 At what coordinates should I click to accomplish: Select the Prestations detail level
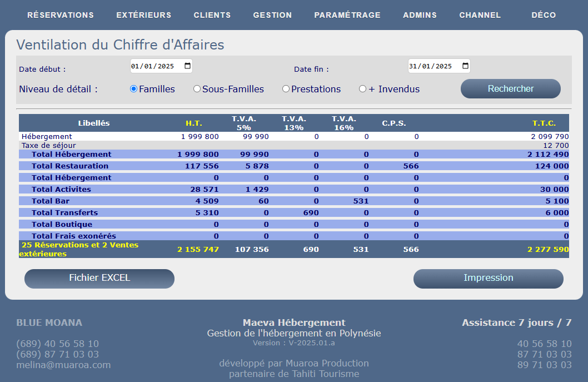click(x=286, y=88)
